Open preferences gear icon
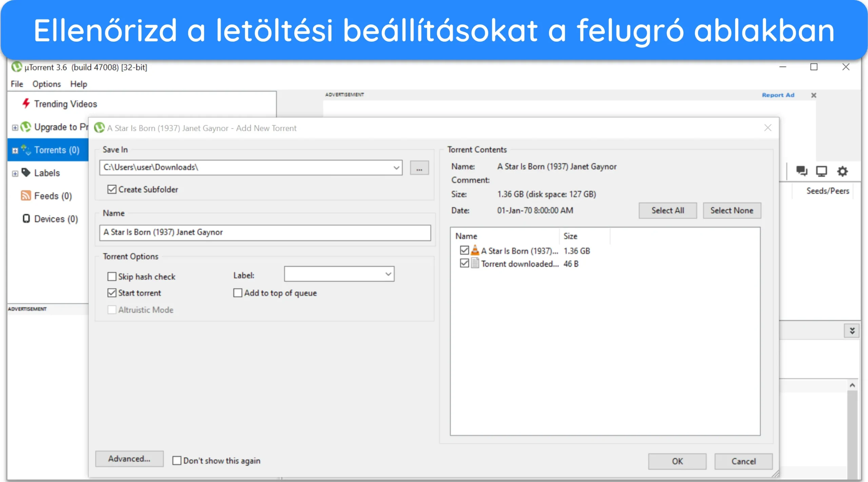868x482 pixels. click(x=843, y=171)
